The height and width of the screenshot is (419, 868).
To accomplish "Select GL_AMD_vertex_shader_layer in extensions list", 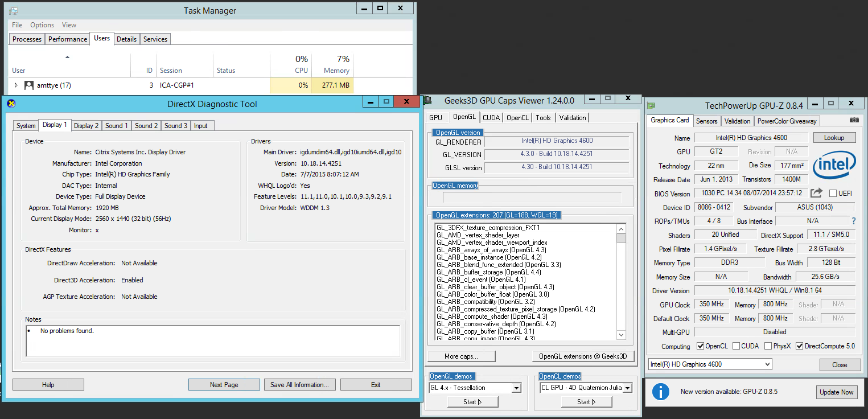I will pos(478,235).
